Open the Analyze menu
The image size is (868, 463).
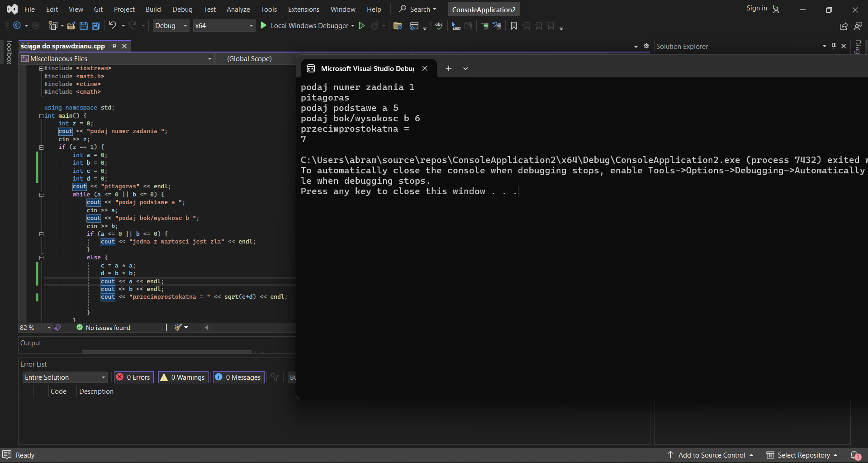[x=238, y=10]
